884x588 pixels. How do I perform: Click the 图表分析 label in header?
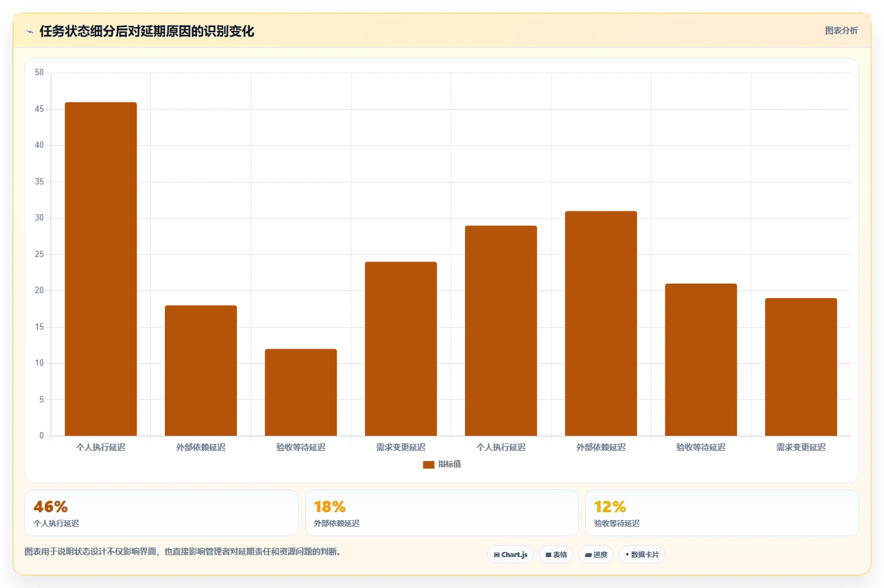pyautogui.click(x=841, y=30)
